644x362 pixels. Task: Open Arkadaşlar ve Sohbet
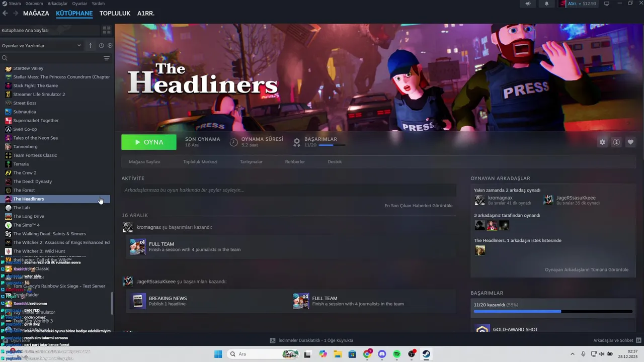click(617, 340)
